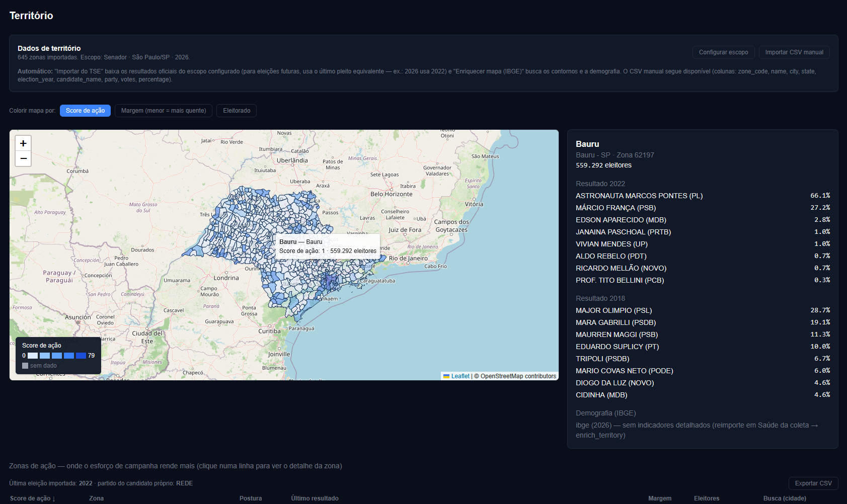This screenshot has width=847, height=504.
Task: Click 'Demografia (IBGE)' section heading
Action: click(x=606, y=413)
